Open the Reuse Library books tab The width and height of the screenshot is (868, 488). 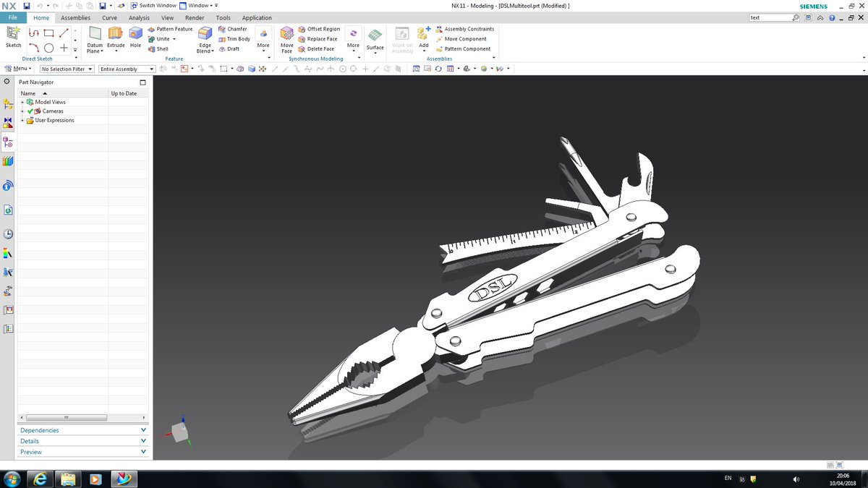tap(8, 160)
